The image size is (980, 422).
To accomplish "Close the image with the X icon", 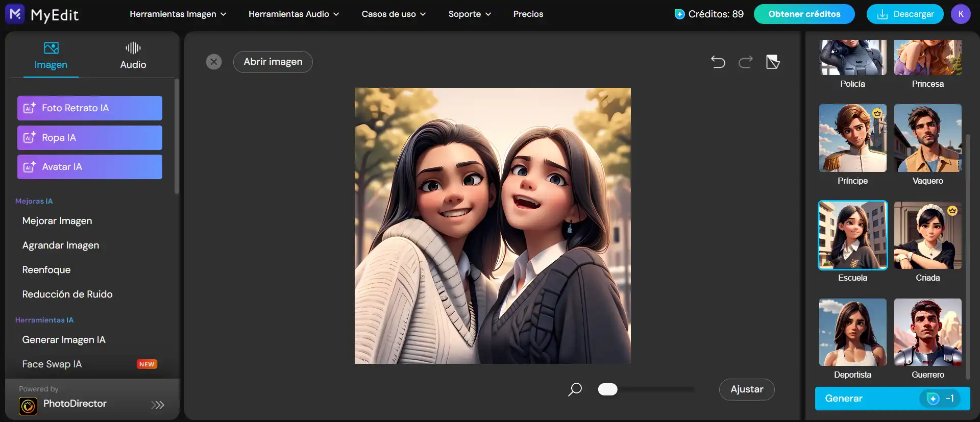I will pos(214,62).
